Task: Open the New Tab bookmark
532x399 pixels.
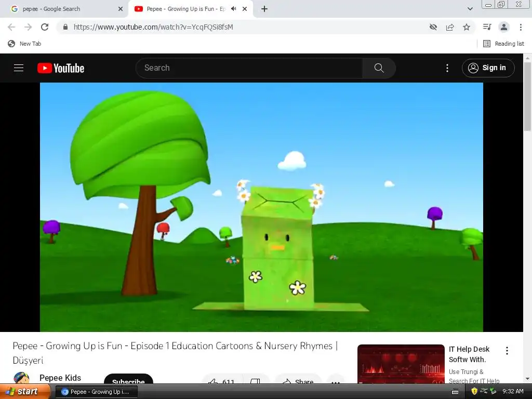Action: click(x=24, y=44)
